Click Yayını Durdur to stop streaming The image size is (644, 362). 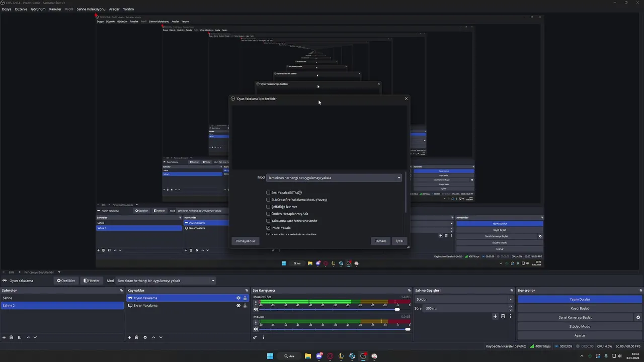click(580, 299)
